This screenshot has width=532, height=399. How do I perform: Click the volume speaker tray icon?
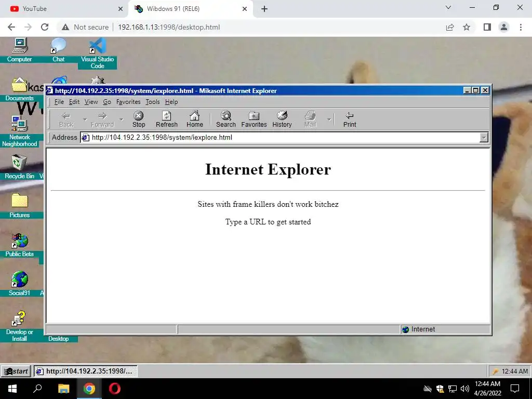point(465,389)
